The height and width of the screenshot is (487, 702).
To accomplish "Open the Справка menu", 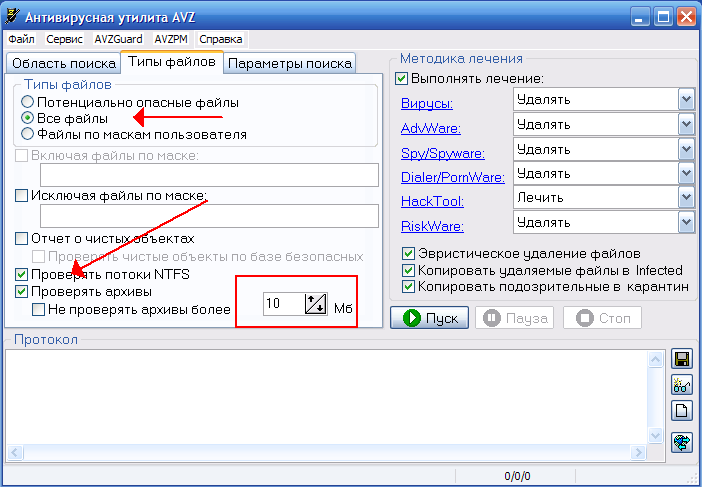I will click(x=221, y=39).
